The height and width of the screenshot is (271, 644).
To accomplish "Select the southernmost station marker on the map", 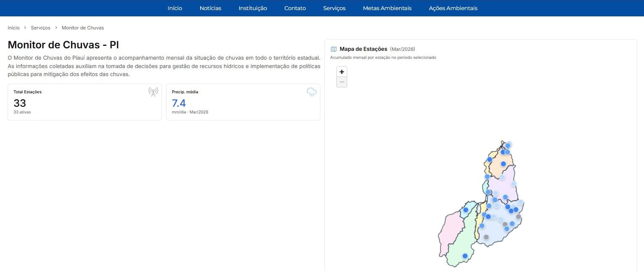I will click(465, 255).
